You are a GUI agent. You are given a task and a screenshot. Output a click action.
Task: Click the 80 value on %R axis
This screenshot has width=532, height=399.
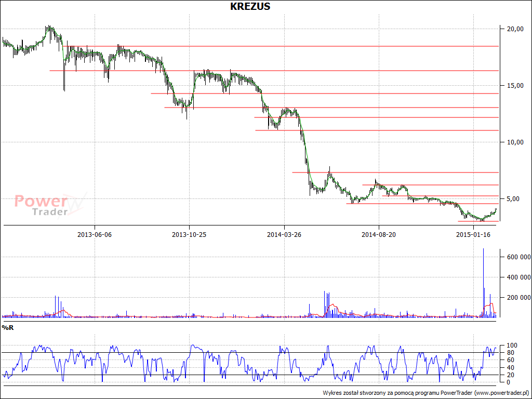(x=510, y=353)
